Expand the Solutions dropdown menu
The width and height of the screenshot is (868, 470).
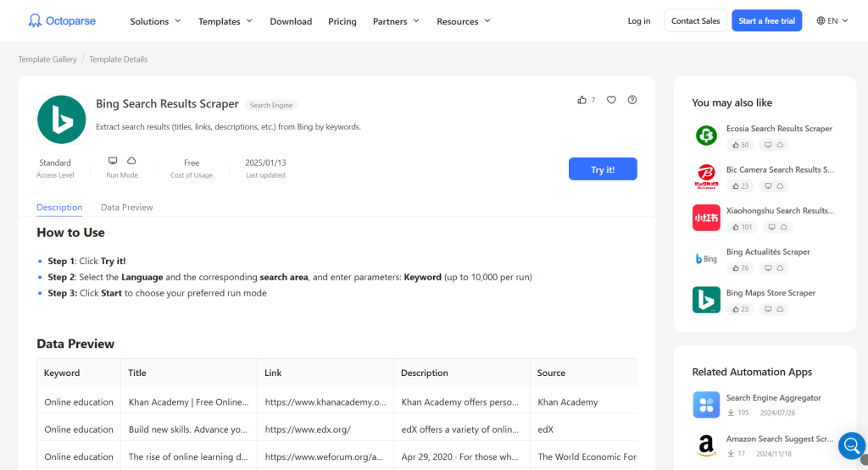[155, 21]
